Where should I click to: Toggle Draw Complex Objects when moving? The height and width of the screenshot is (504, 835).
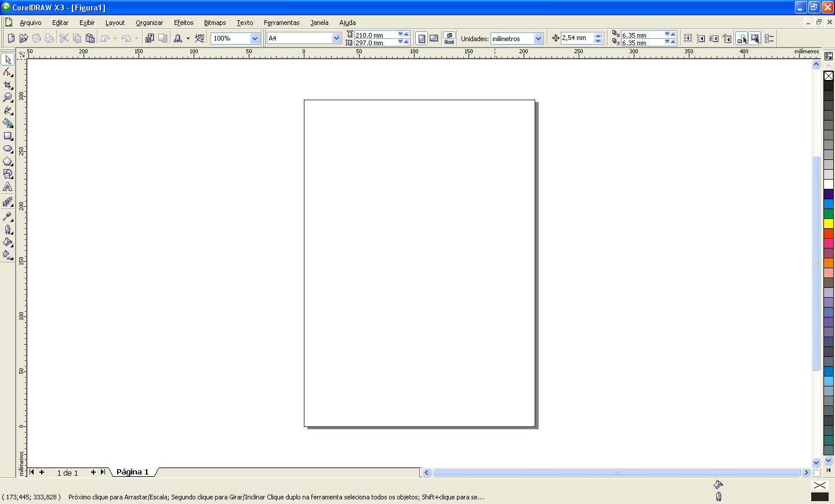742,38
